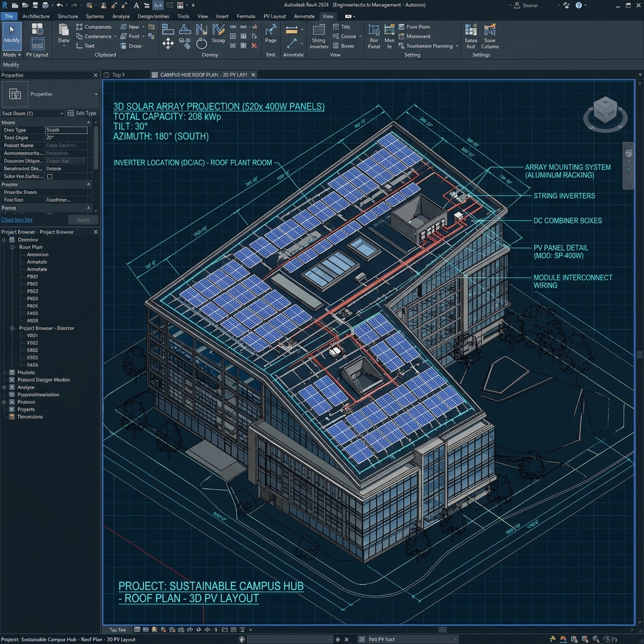Toggle the Solar Non Surface checkbox
This screenshot has width=644, height=644.
(50, 177)
